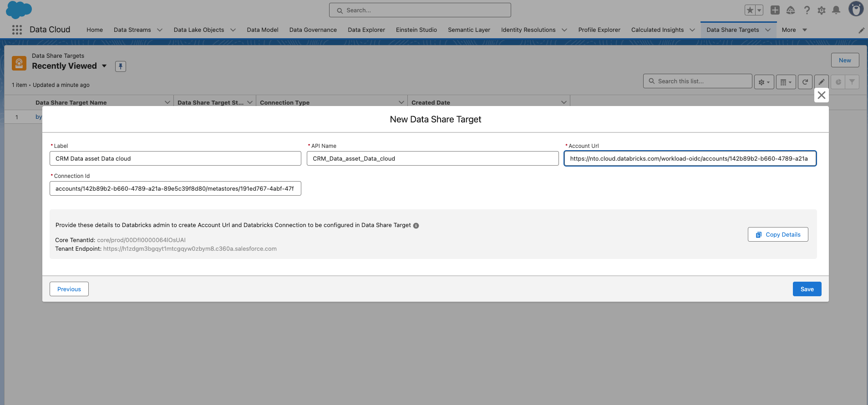
Task: Open the list filter funnel icon
Action: pyautogui.click(x=852, y=82)
